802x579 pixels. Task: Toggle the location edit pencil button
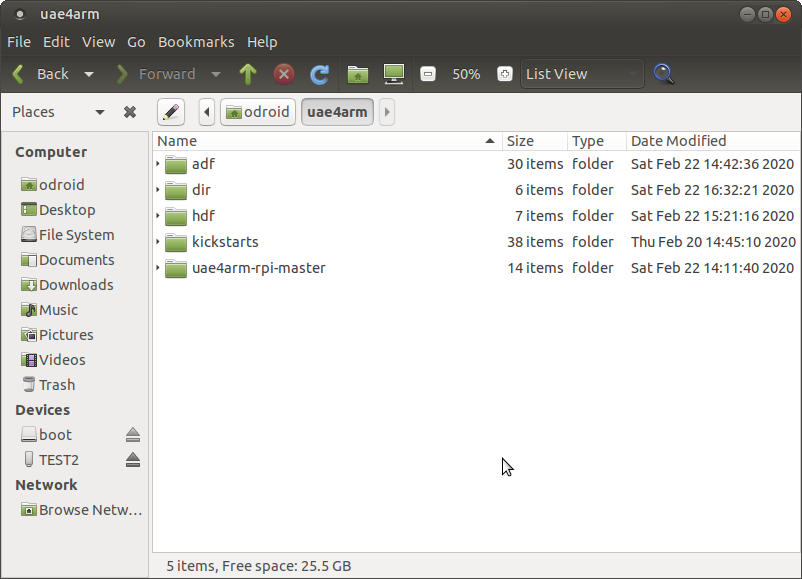click(171, 112)
